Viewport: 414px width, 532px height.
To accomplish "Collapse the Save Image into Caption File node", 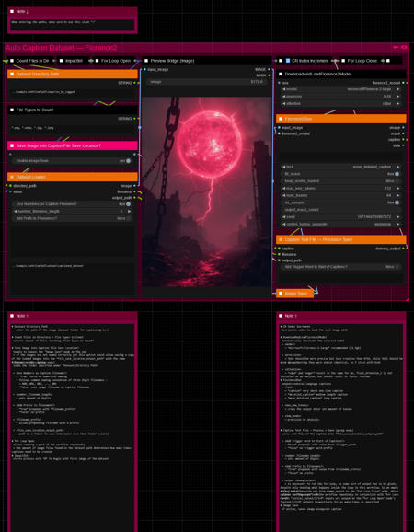I will coord(12,145).
